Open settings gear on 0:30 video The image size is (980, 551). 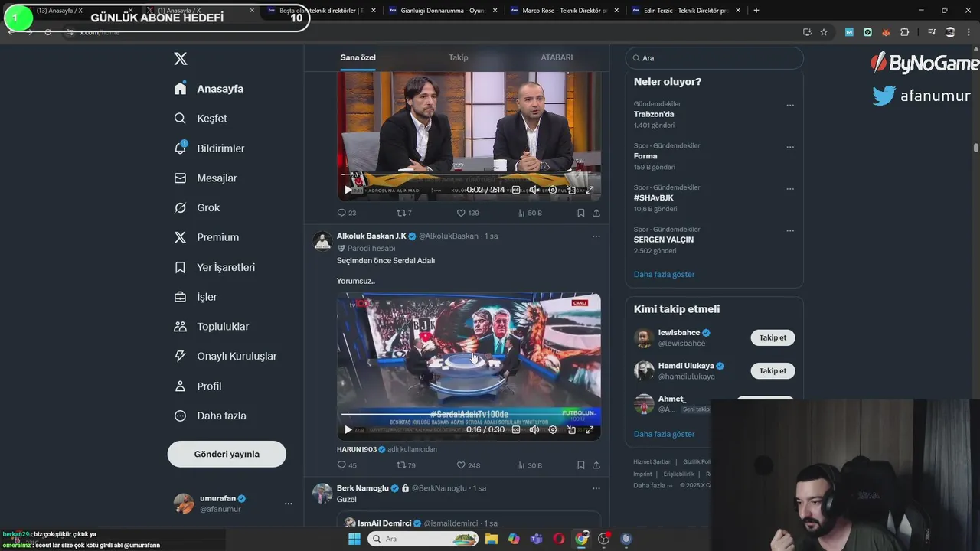[553, 429]
